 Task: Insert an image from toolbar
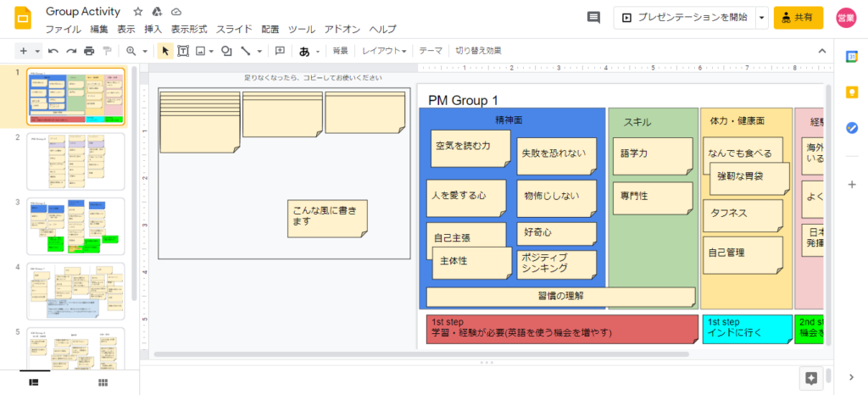click(200, 51)
